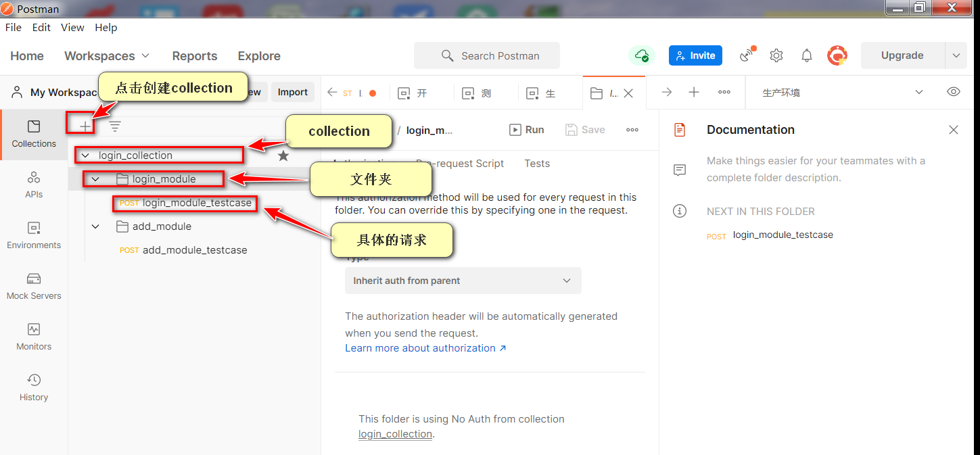Click the Upgrade button
980x455 pixels.
click(x=902, y=55)
